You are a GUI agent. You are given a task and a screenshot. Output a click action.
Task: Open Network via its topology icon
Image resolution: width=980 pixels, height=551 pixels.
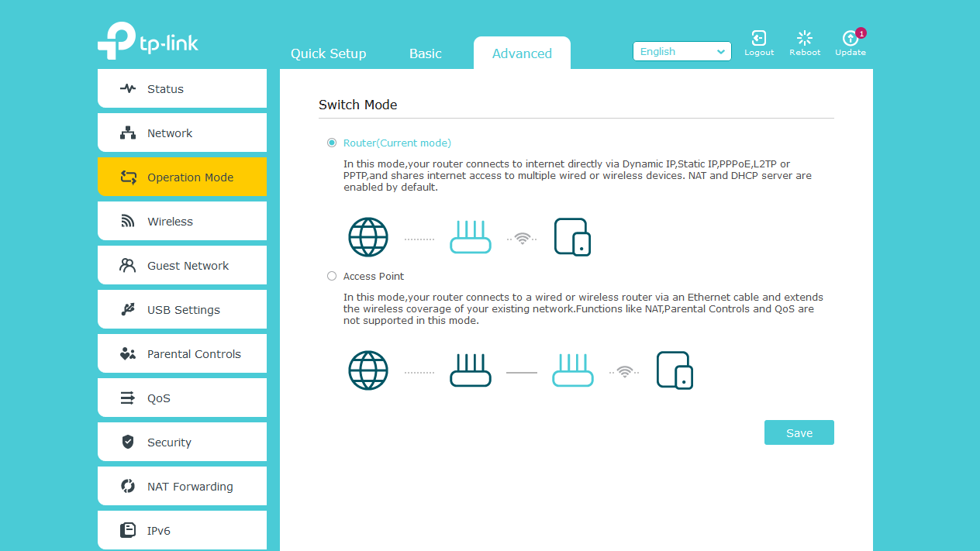point(128,133)
